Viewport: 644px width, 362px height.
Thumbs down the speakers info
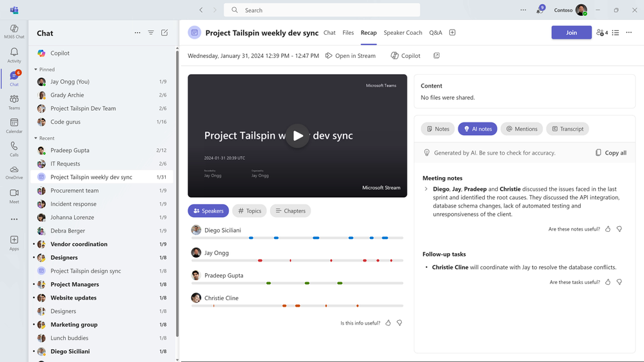click(399, 323)
